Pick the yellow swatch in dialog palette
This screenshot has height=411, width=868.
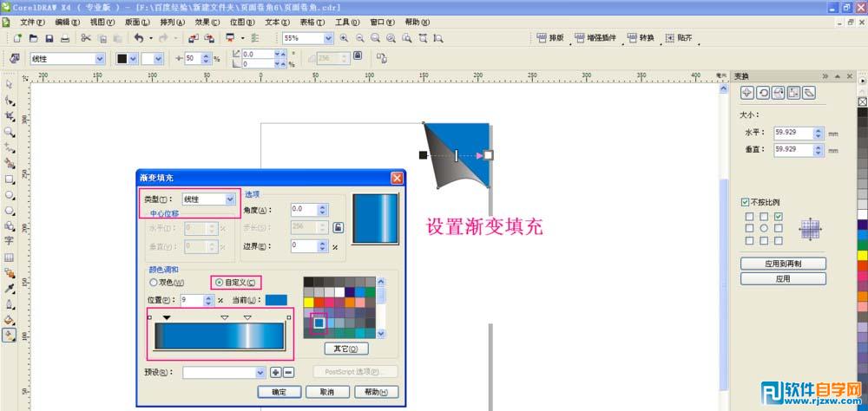(x=308, y=302)
